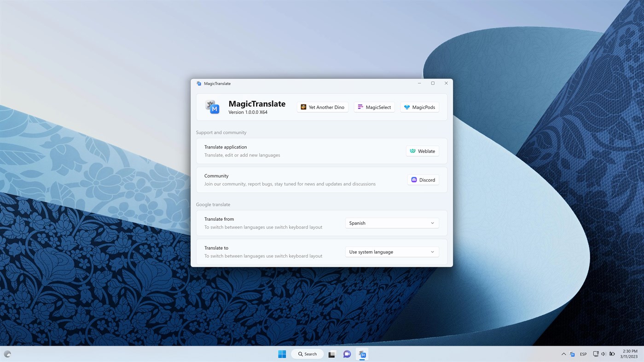
Task: Click the MagicPods earbuds icon
Action: coord(406,107)
